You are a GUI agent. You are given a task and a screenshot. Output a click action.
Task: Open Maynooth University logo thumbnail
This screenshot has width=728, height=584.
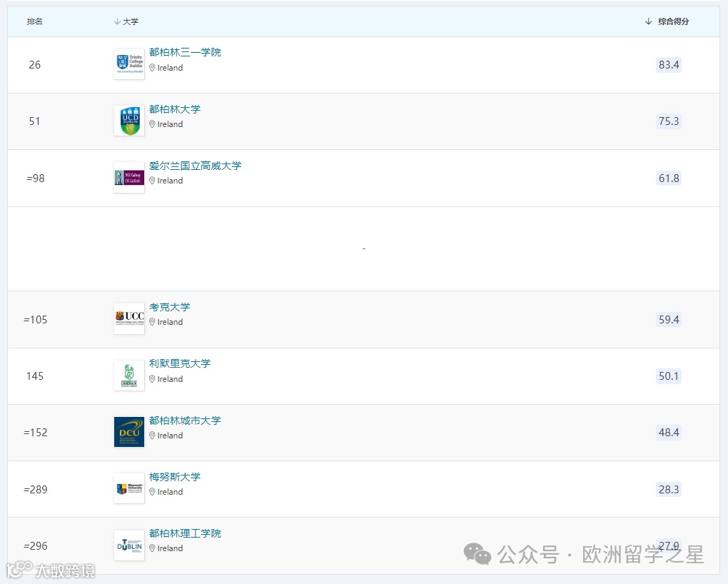(x=129, y=489)
